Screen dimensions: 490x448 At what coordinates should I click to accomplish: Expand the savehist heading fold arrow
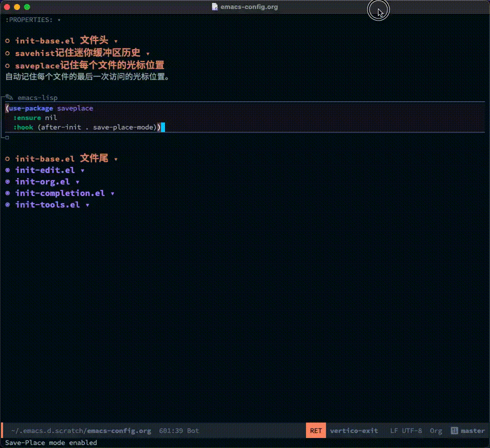[x=148, y=54]
